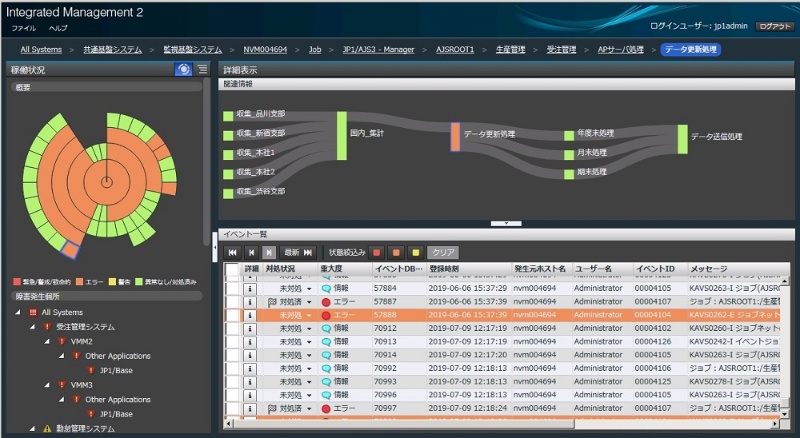Open detail icon for event 57884
This screenshot has height=438, width=800.
click(x=251, y=288)
